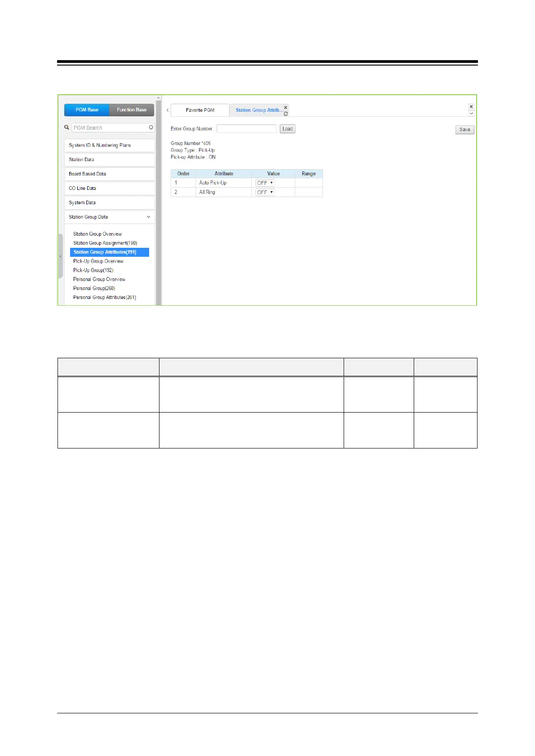This screenshot has height=756, width=535.
Task: Open CO Line Data section
Action: tap(110, 189)
